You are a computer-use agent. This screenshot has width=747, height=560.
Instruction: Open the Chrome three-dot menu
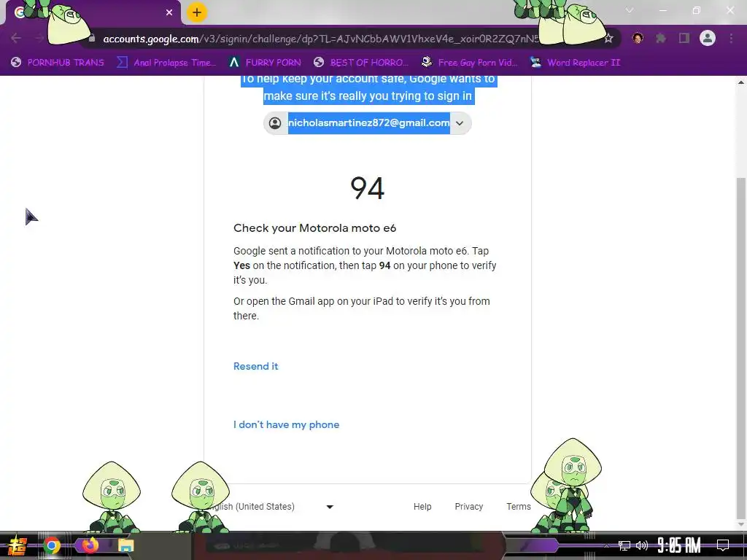click(731, 38)
